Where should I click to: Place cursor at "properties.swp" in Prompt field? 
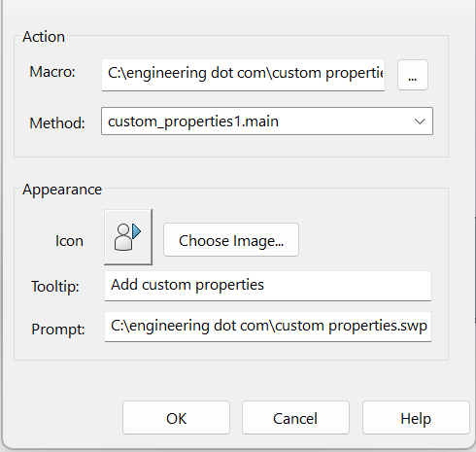click(378, 326)
